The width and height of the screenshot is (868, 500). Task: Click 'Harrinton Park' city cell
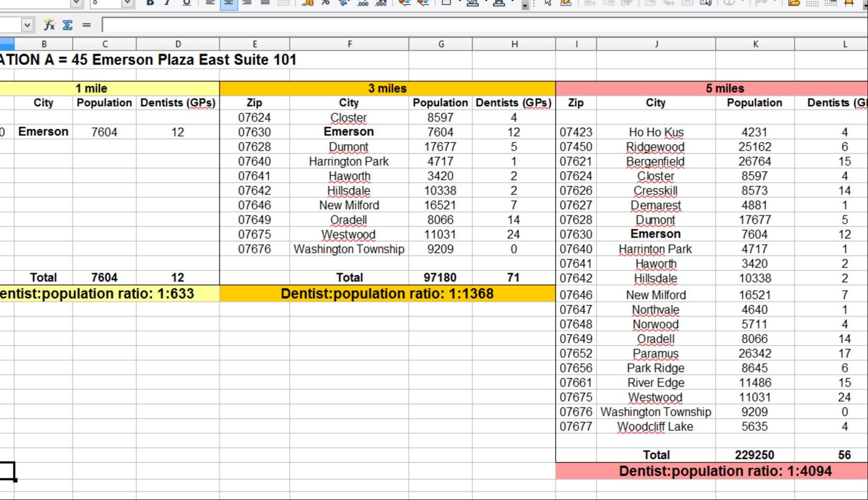(656, 249)
